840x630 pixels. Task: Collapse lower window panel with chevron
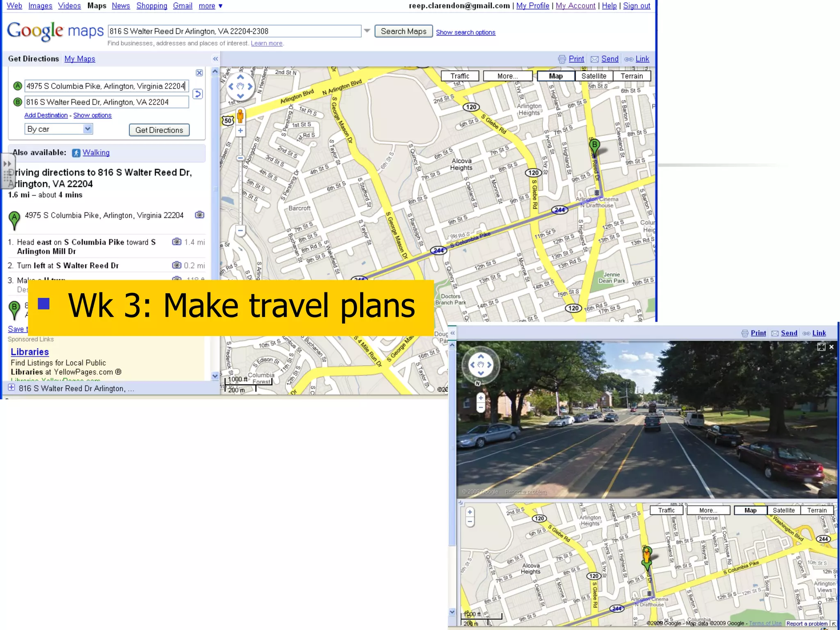(452, 333)
